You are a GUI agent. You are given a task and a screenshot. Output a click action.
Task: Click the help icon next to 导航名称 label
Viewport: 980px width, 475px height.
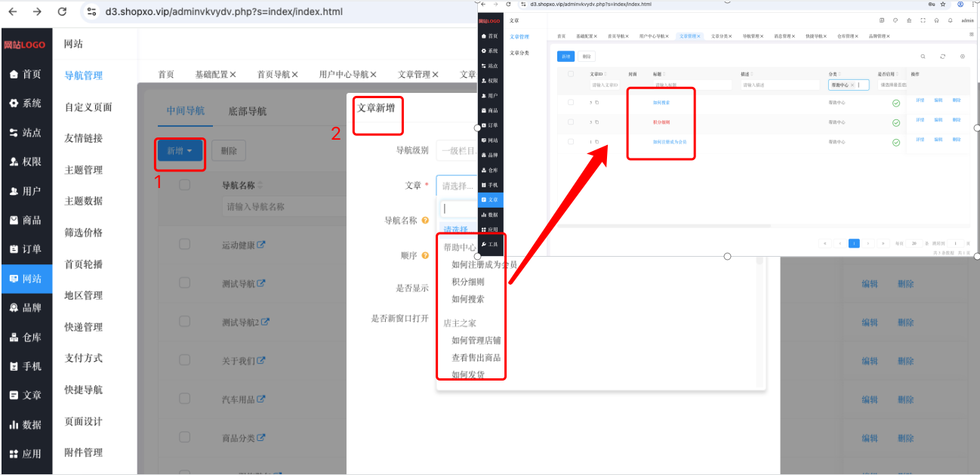pos(425,221)
